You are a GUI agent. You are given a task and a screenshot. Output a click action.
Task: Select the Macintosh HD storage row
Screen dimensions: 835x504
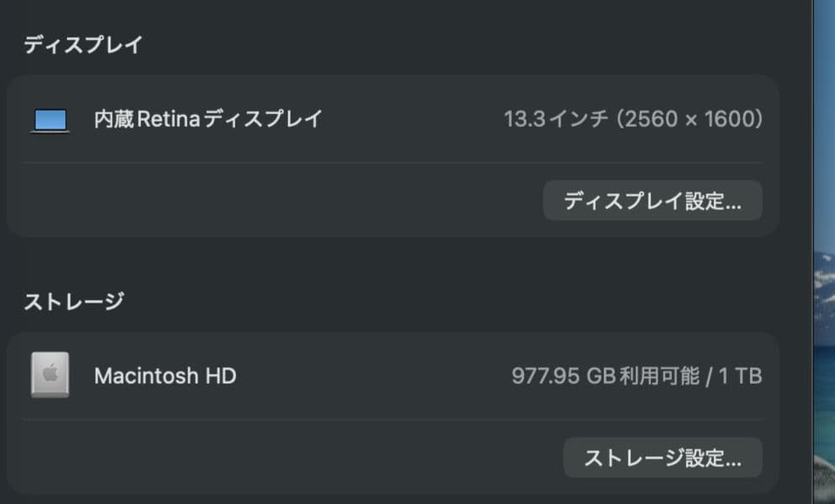click(393, 375)
